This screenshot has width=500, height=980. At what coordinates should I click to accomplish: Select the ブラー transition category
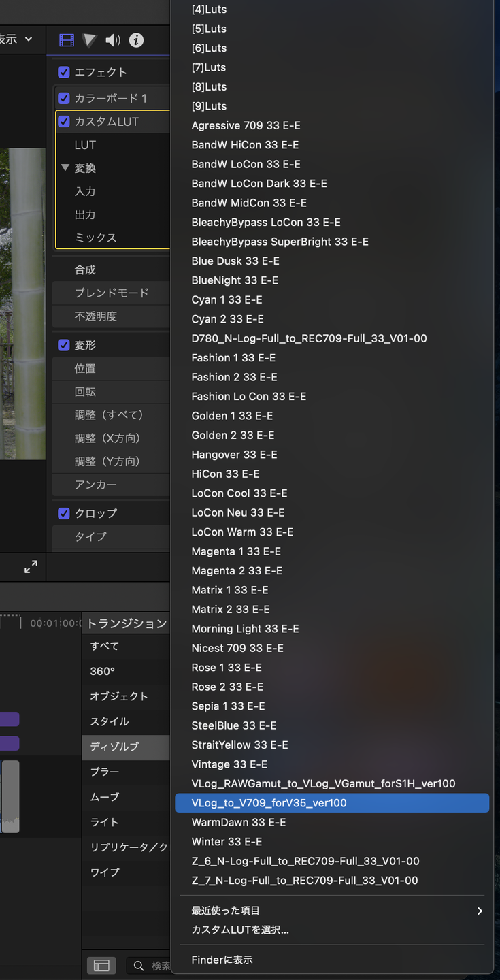105,772
